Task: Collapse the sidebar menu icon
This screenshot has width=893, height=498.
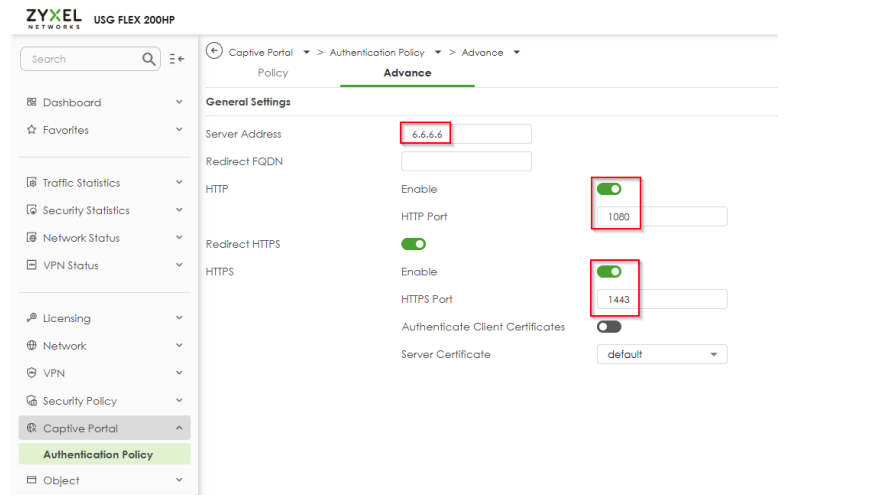Action: coord(177,59)
